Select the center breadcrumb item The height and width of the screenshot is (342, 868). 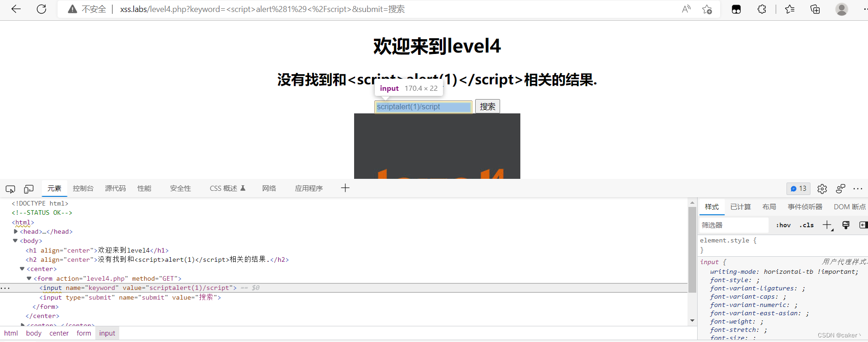[59, 333]
